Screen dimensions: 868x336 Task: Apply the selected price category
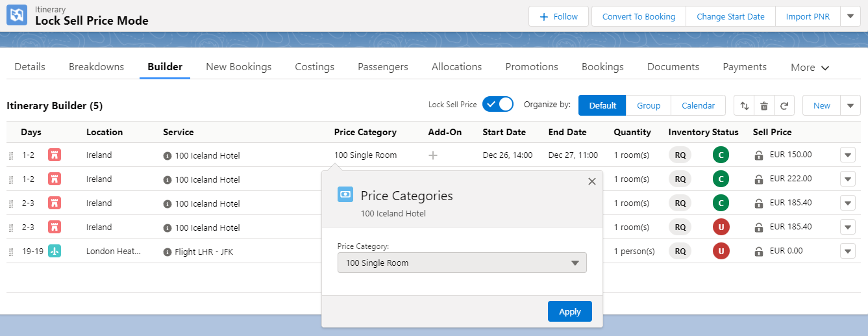[569, 311]
